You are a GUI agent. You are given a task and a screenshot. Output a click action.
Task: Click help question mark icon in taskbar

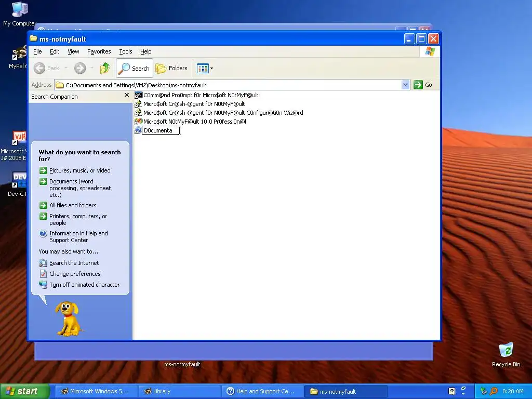coord(451,391)
